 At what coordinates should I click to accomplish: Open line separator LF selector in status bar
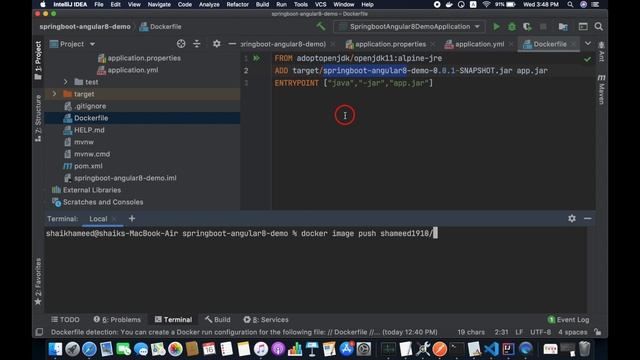pyautogui.click(x=519, y=332)
